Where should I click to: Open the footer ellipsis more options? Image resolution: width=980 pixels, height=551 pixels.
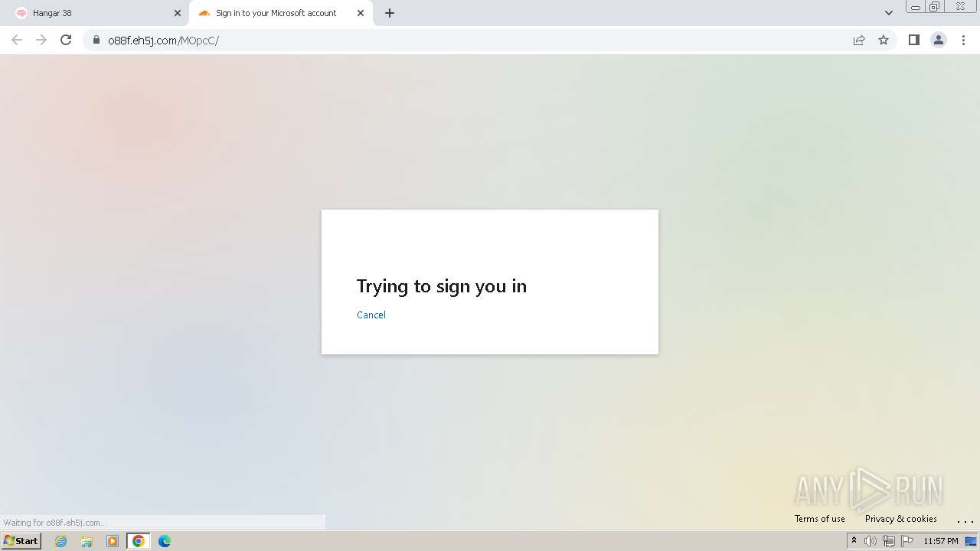tap(965, 520)
